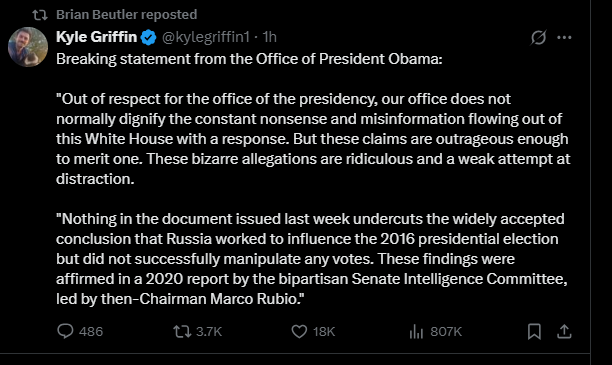
Task: Open the post via "Breaking statement" opening line
Action: [x=249, y=59]
